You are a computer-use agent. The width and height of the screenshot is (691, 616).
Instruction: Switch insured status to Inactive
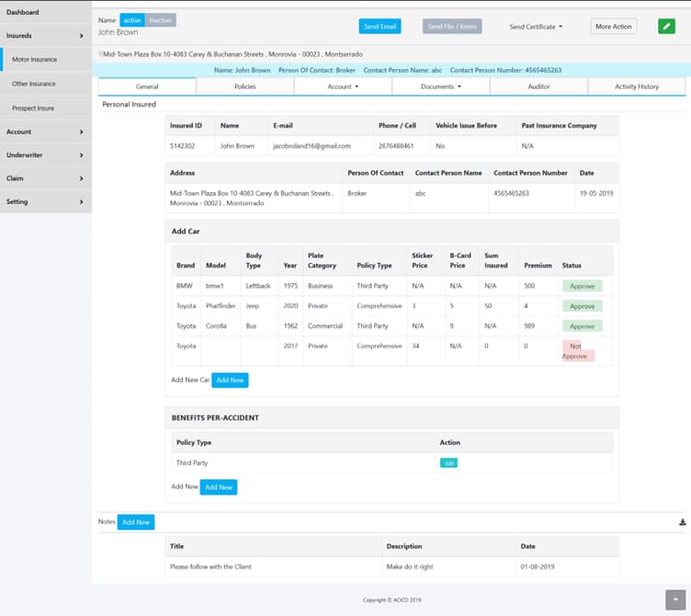click(x=161, y=20)
